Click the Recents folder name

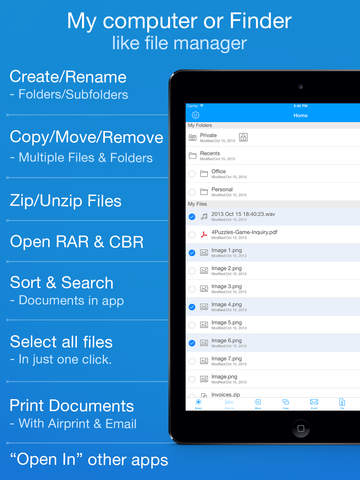pos(210,153)
